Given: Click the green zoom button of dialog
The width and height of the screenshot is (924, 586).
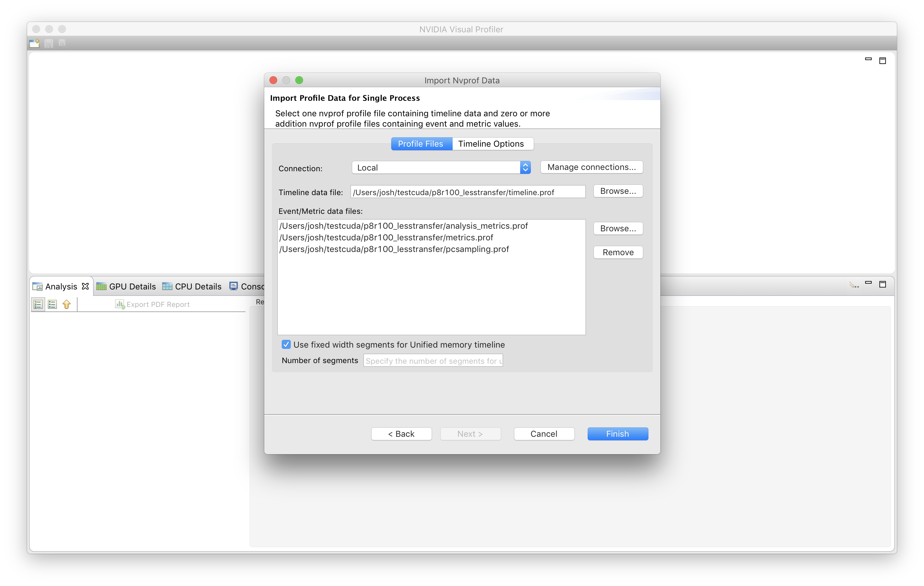Looking at the screenshot, I should tap(299, 80).
